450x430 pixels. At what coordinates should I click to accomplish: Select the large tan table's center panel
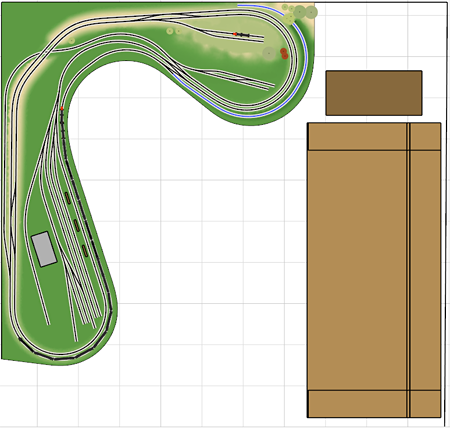click(x=357, y=270)
